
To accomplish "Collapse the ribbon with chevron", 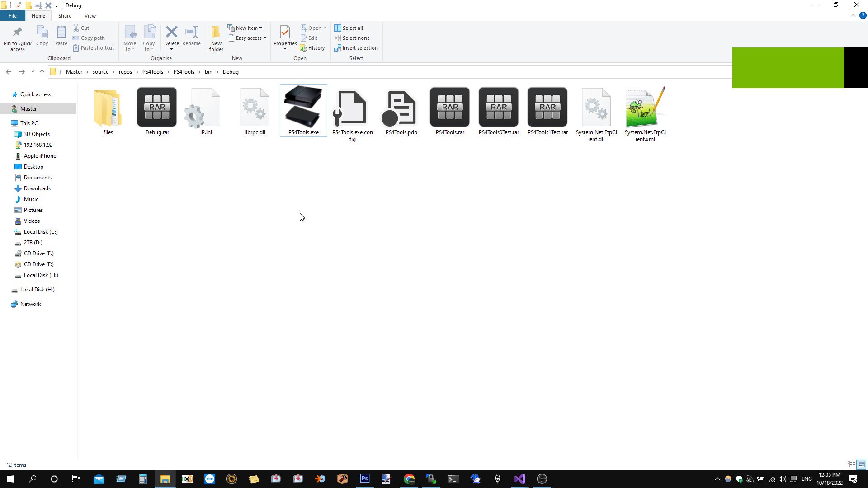I will [x=853, y=16].
